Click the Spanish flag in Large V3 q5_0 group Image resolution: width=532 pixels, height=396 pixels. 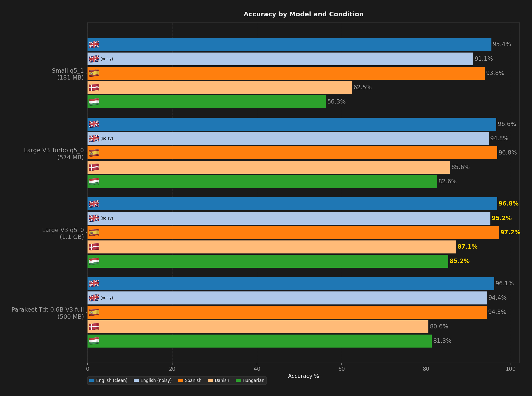pos(94,233)
